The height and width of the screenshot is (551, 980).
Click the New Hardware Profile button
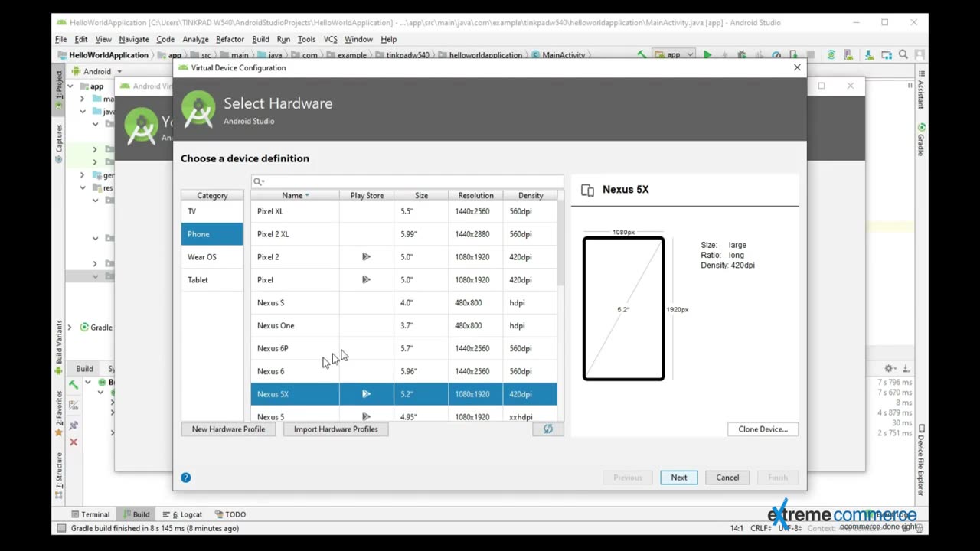coord(228,429)
